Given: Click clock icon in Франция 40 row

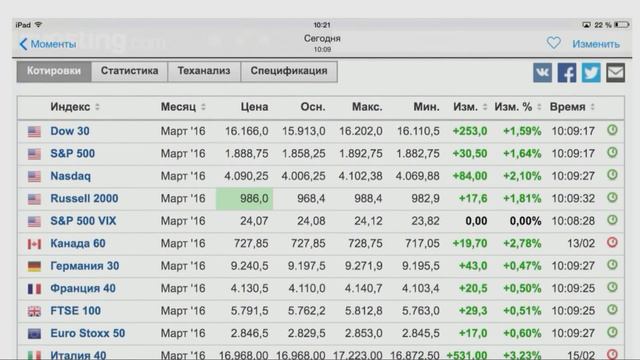Looking at the screenshot, I should pos(612,287).
